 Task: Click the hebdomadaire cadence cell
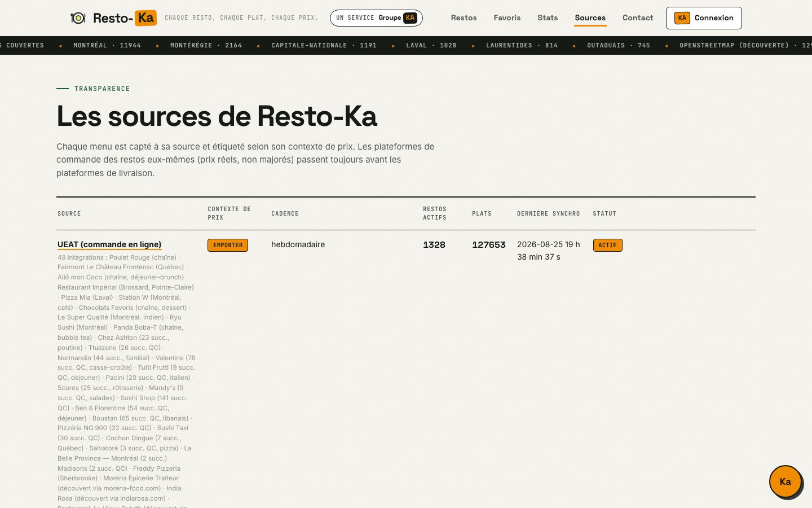tap(298, 244)
